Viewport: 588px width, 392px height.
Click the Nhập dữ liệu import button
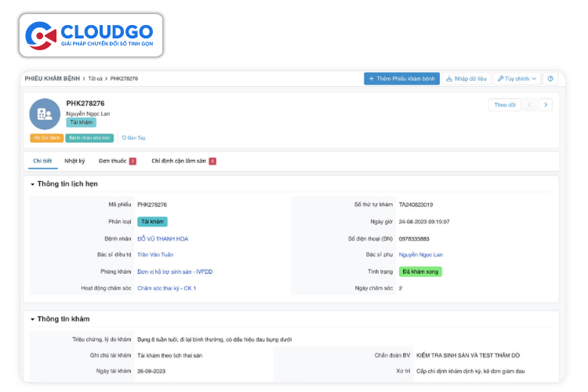tap(466, 78)
